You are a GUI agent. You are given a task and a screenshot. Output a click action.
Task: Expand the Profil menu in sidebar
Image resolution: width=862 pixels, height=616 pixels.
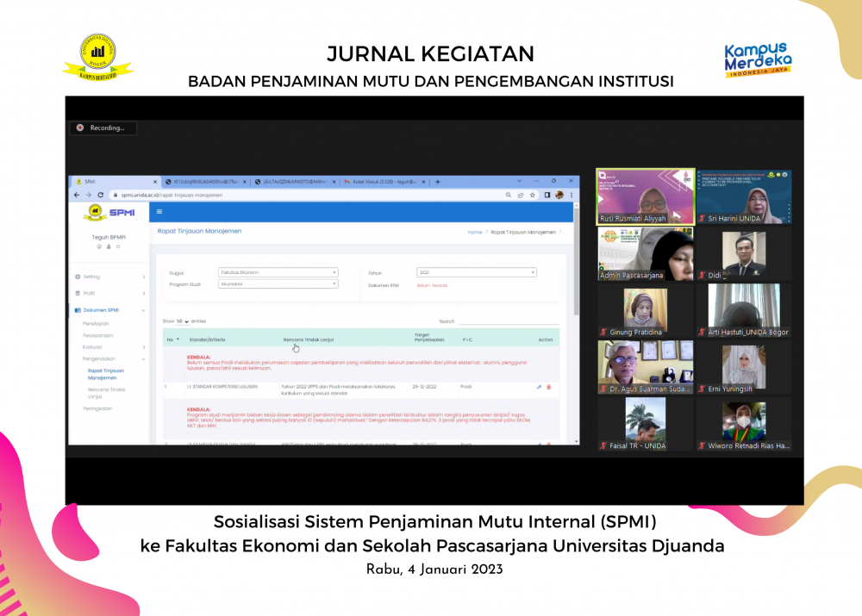(x=144, y=294)
